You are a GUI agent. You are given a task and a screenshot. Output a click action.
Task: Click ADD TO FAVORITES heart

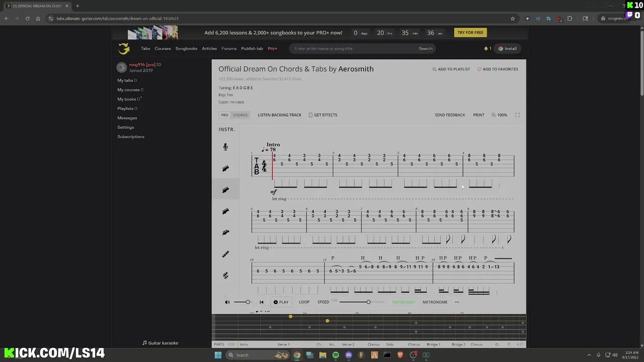[498, 69]
